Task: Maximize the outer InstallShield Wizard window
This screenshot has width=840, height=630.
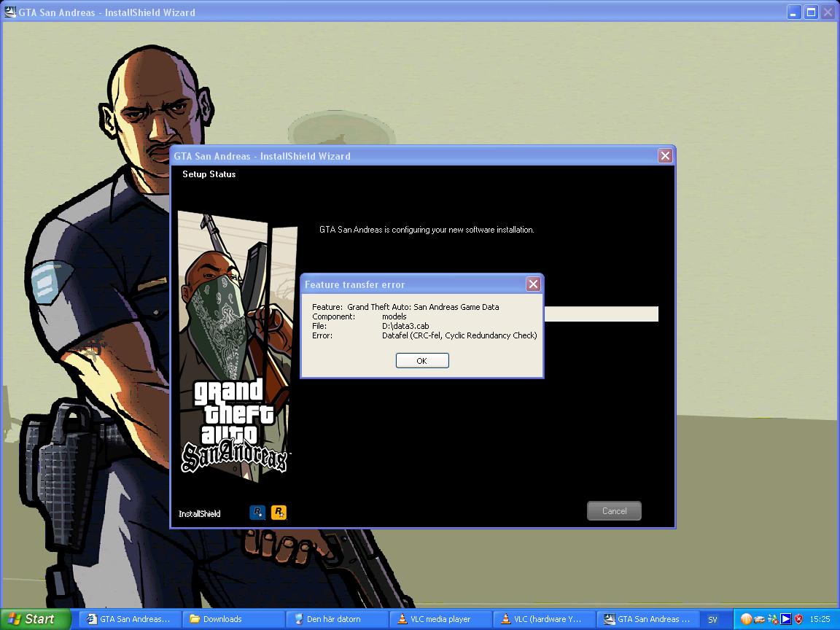Action: (x=811, y=12)
